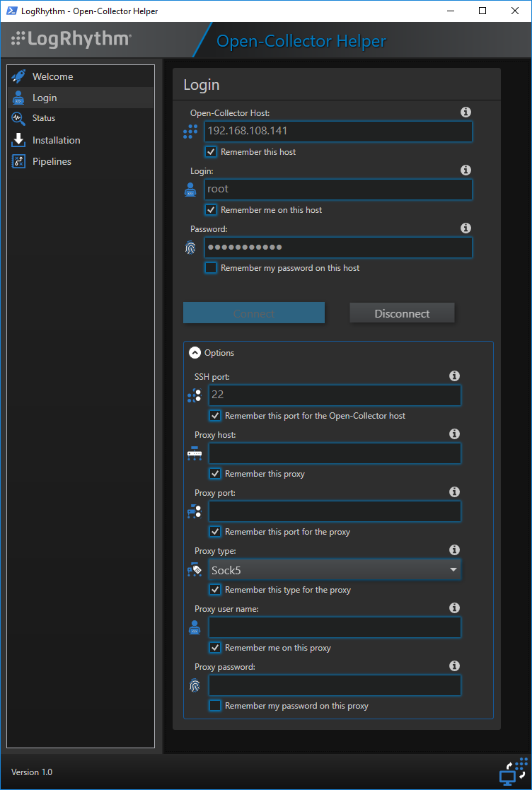Open the Pipelines section

(81, 161)
